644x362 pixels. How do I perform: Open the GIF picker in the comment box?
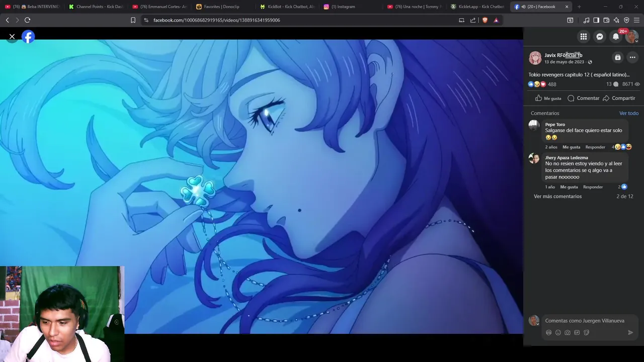click(577, 332)
